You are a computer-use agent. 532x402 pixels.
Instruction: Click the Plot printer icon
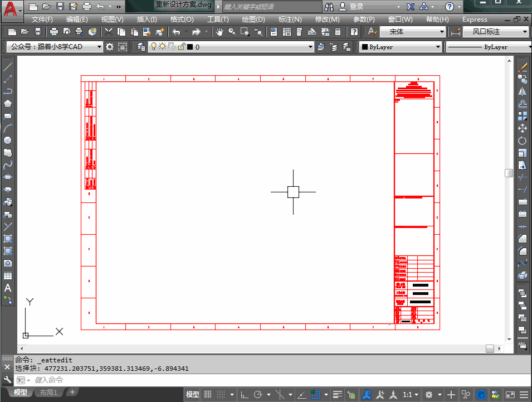[53, 32]
